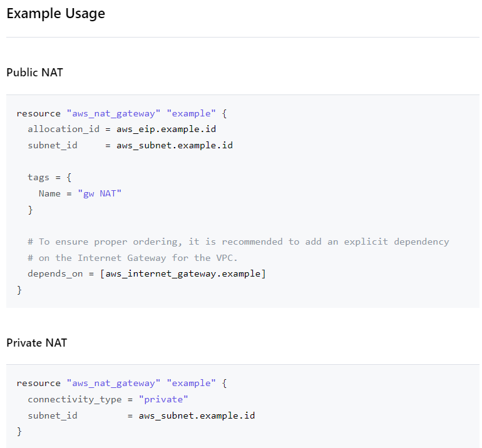Click 'depends_on' attribute name
Viewport: 482px width, 448px height.
tap(55, 274)
